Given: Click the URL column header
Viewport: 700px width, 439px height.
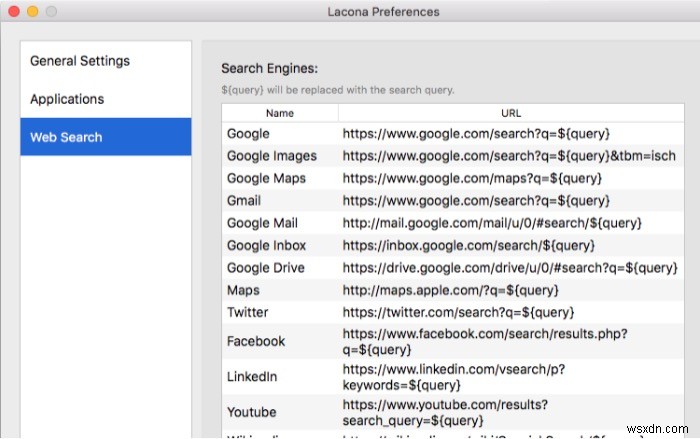Looking at the screenshot, I should [511, 113].
